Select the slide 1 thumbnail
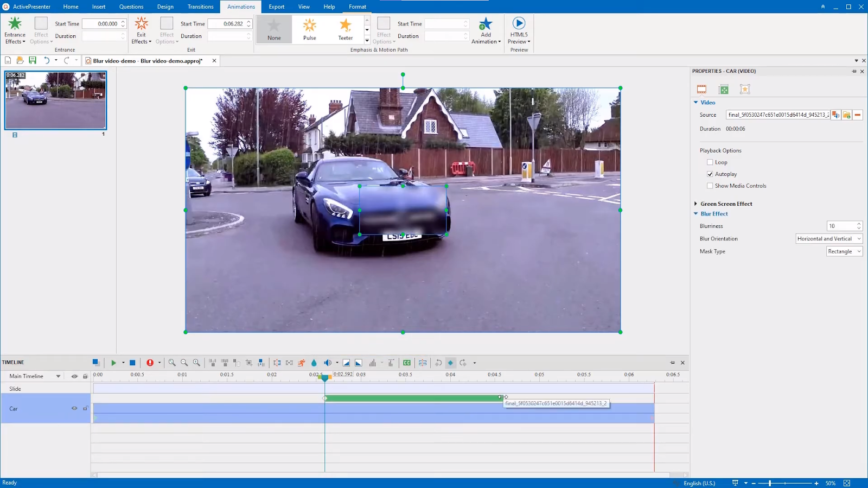The image size is (868, 488). (56, 100)
